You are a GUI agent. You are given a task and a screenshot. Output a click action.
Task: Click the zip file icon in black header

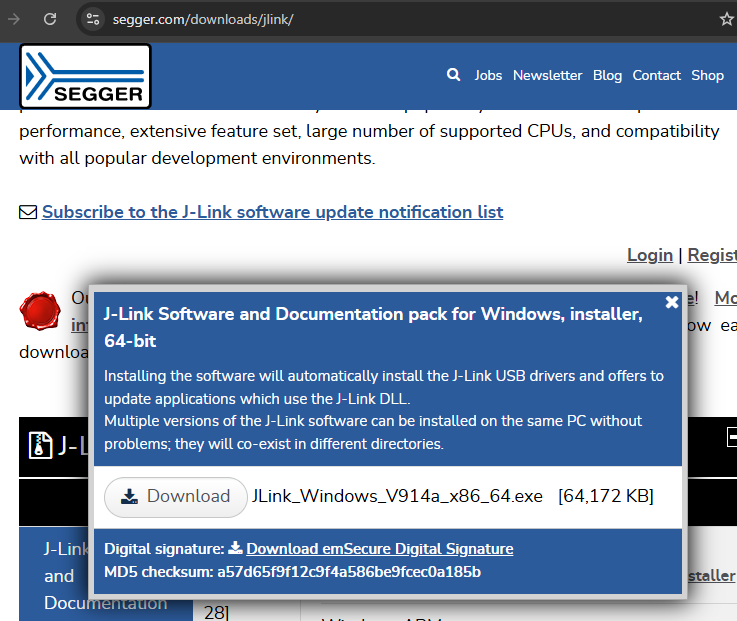(40, 445)
